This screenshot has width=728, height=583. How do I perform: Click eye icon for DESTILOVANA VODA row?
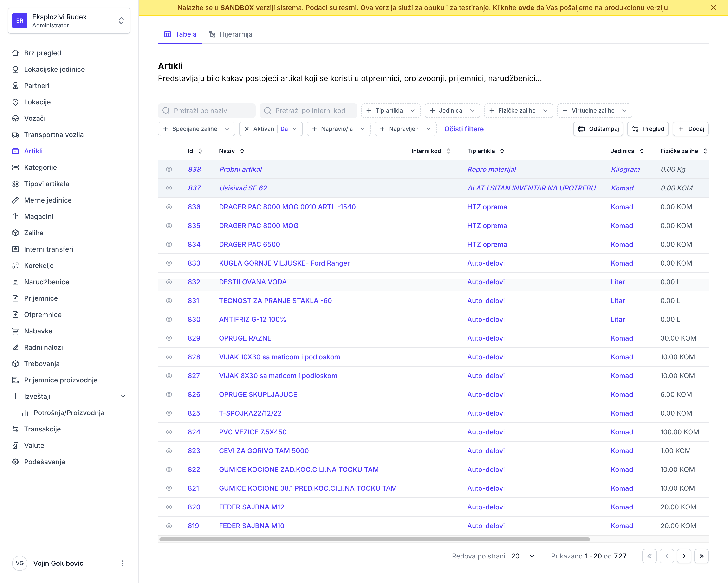pyautogui.click(x=169, y=282)
